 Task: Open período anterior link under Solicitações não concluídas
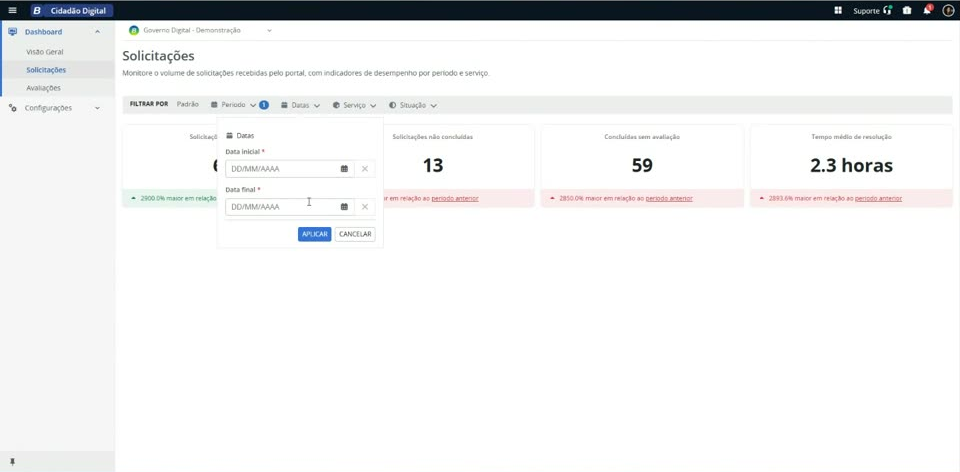(455, 198)
